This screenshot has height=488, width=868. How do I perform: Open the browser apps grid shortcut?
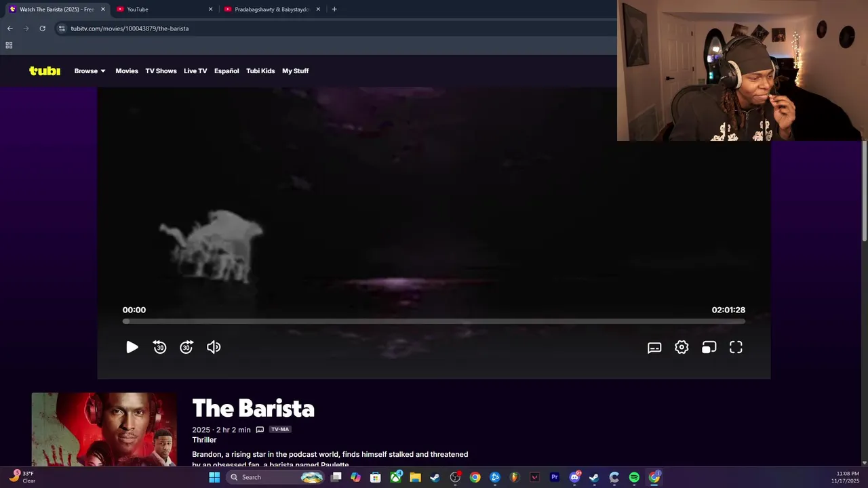tap(9, 45)
